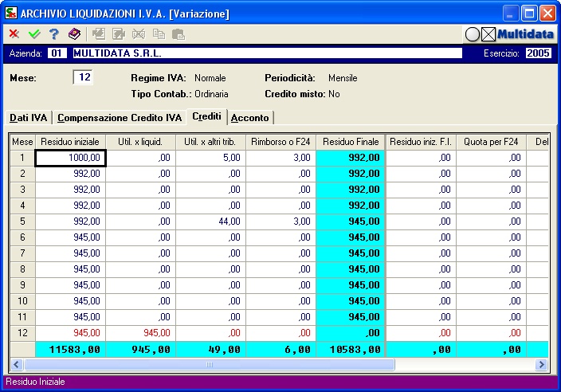Click the round circle icon beside Multidata
This screenshot has height=392, width=561.
[x=473, y=34]
